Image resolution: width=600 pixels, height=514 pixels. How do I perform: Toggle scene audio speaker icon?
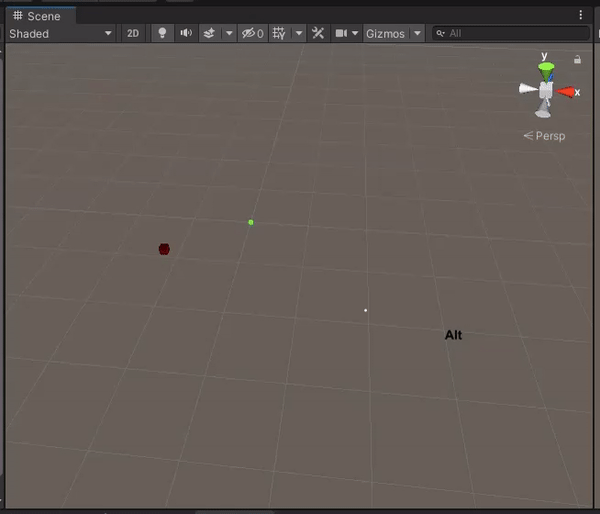(x=186, y=33)
